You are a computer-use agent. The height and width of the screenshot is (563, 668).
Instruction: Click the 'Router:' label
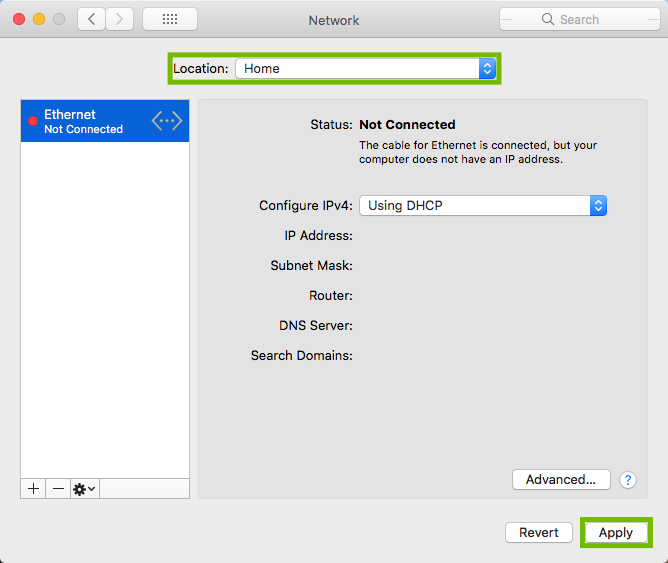(331, 296)
